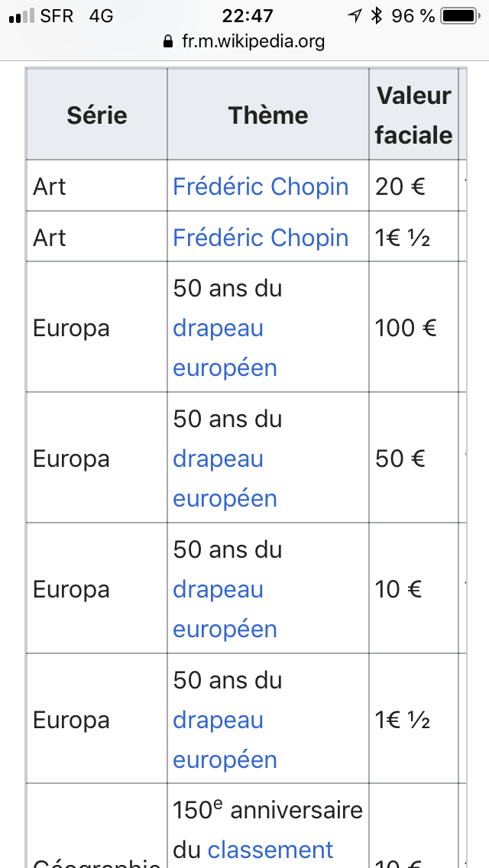Tap the 96 % battery percentage
Viewport: 489px width, 868px height.
[x=413, y=16]
